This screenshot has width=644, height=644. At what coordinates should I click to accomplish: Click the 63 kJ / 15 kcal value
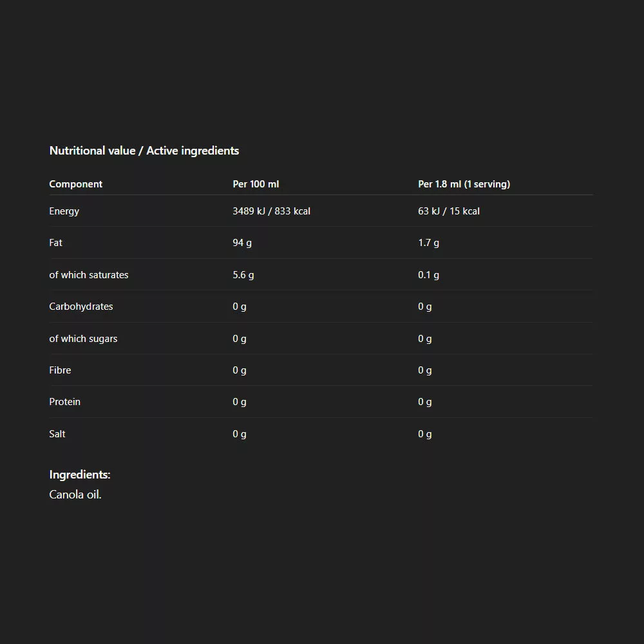(x=449, y=211)
